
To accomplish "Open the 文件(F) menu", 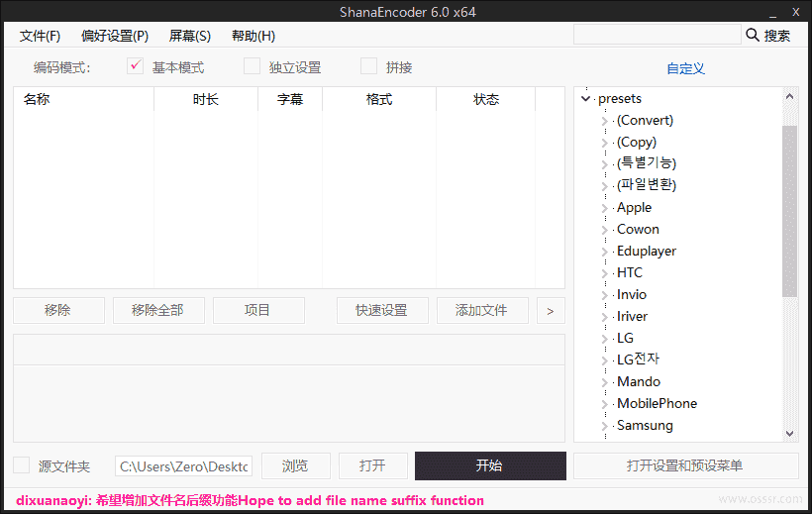I will (x=40, y=36).
